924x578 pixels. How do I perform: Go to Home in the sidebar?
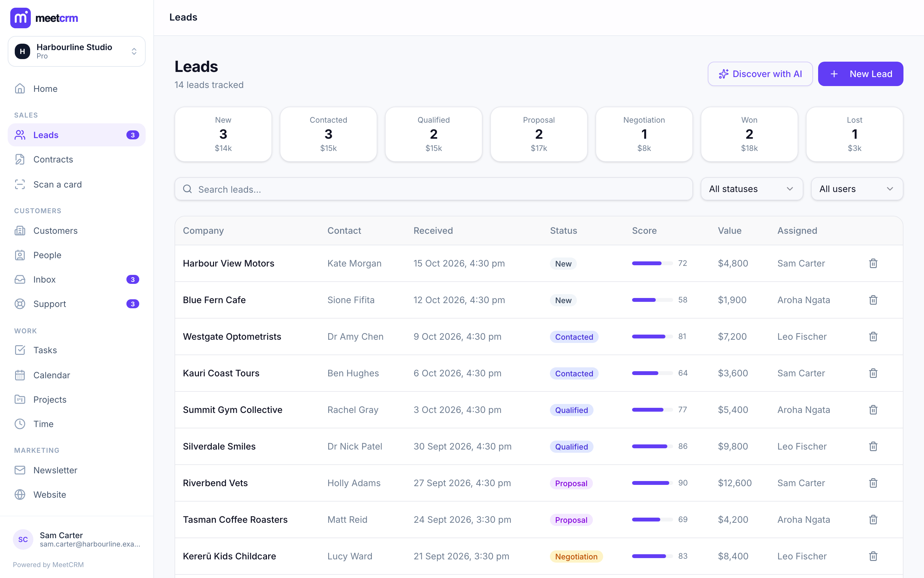tap(77, 89)
